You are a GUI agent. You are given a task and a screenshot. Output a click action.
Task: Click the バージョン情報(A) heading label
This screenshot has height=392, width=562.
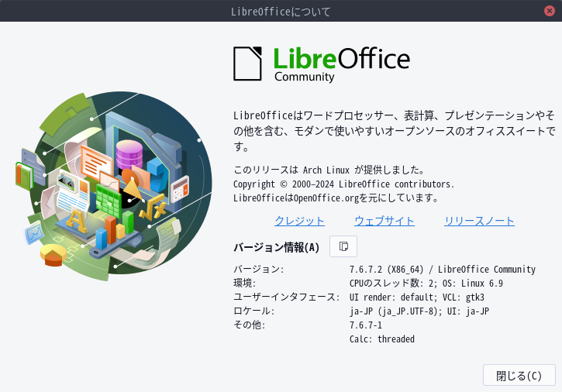(276, 247)
